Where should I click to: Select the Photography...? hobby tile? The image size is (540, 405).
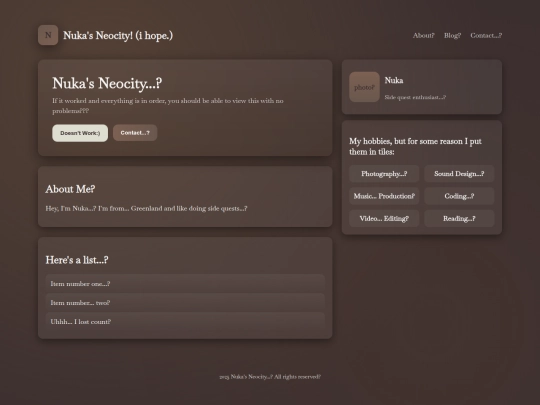tap(384, 174)
